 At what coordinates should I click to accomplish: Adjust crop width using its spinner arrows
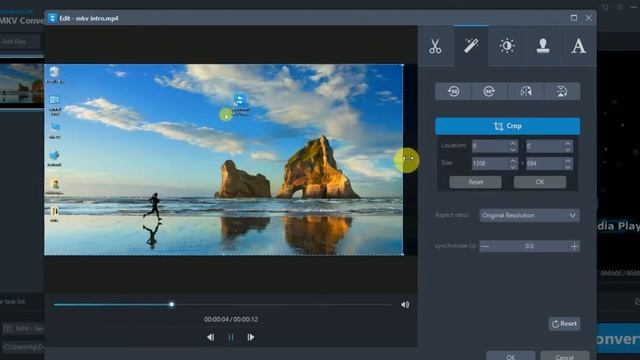click(513, 164)
